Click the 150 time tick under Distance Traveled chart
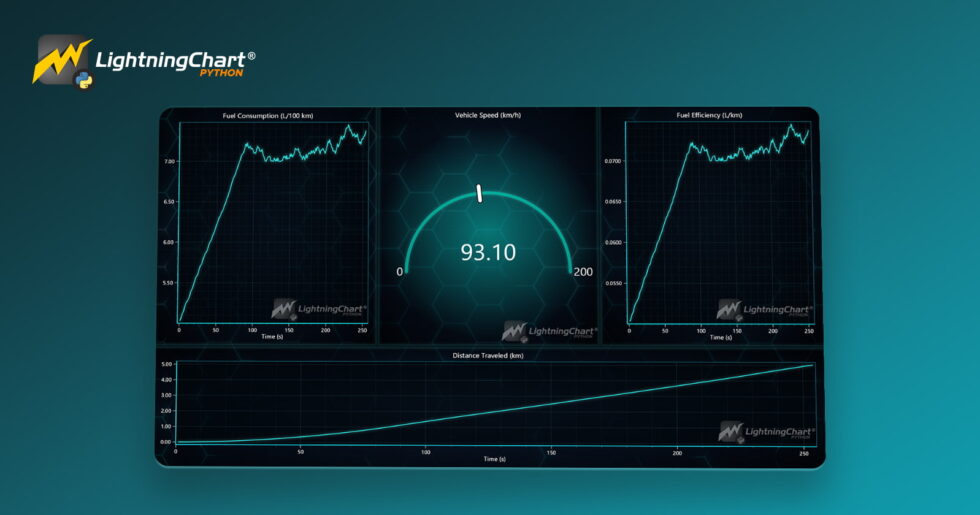 point(551,452)
